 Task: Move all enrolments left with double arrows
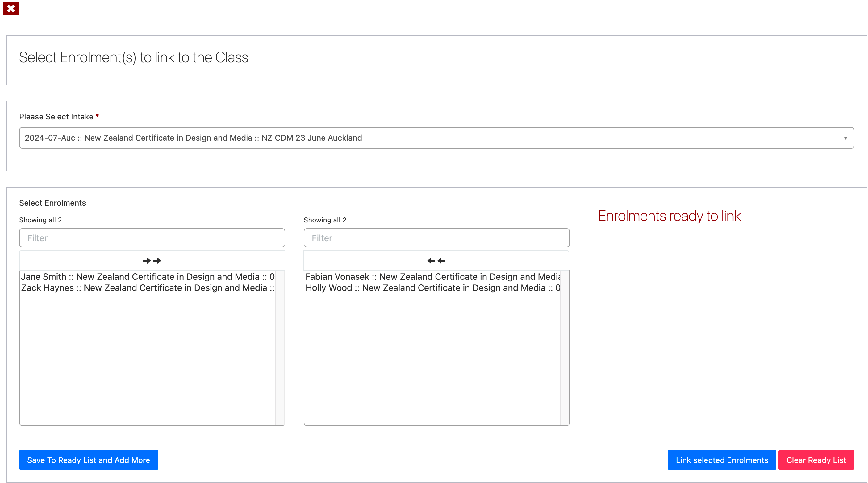(x=436, y=261)
